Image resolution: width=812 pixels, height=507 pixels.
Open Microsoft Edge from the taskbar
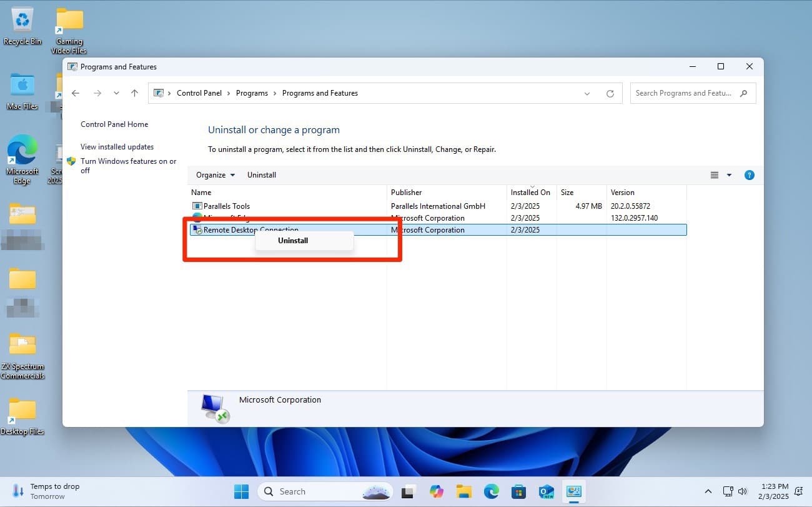click(491, 491)
